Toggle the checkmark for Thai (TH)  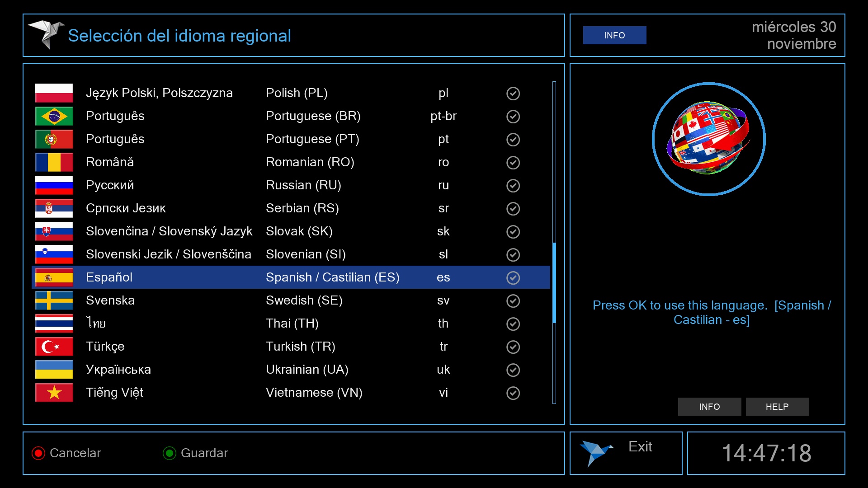(x=513, y=324)
